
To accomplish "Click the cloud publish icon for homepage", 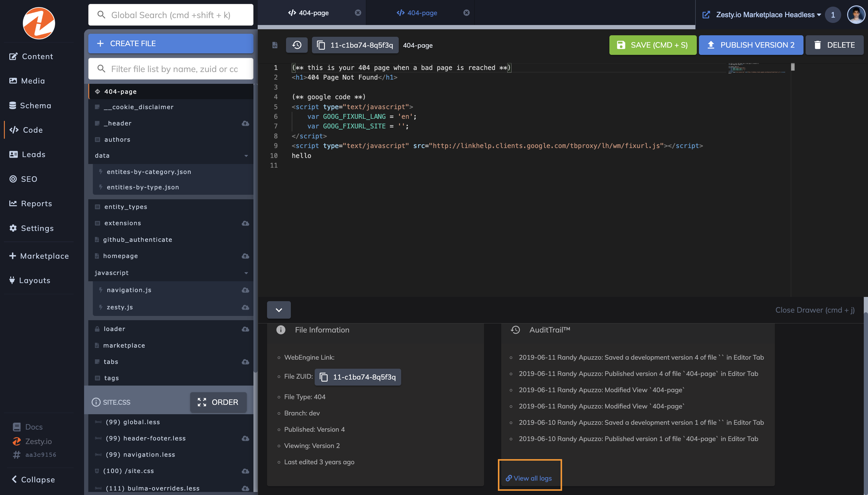I will (x=245, y=256).
